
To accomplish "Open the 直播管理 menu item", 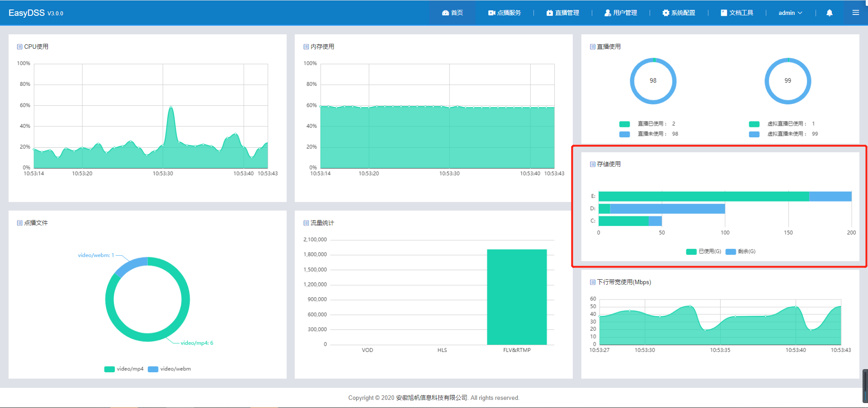I will coord(563,13).
